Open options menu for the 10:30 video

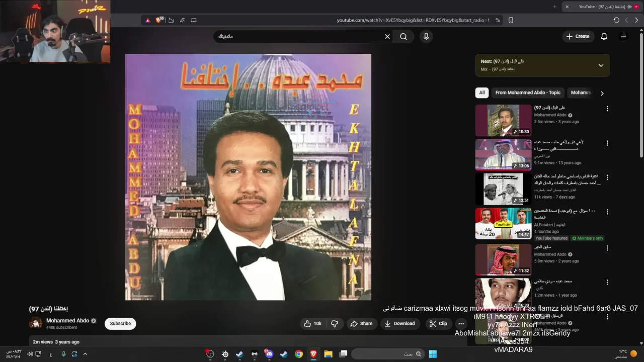607,109
